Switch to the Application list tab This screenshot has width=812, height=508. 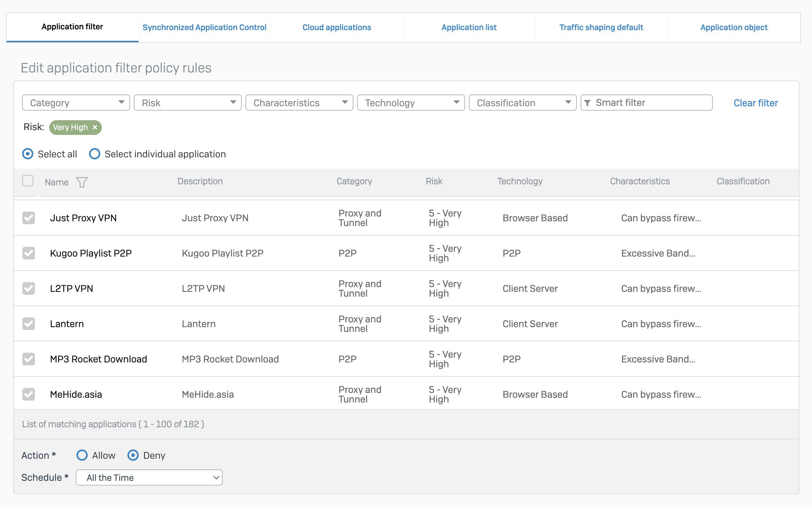(x=468, y=26)
